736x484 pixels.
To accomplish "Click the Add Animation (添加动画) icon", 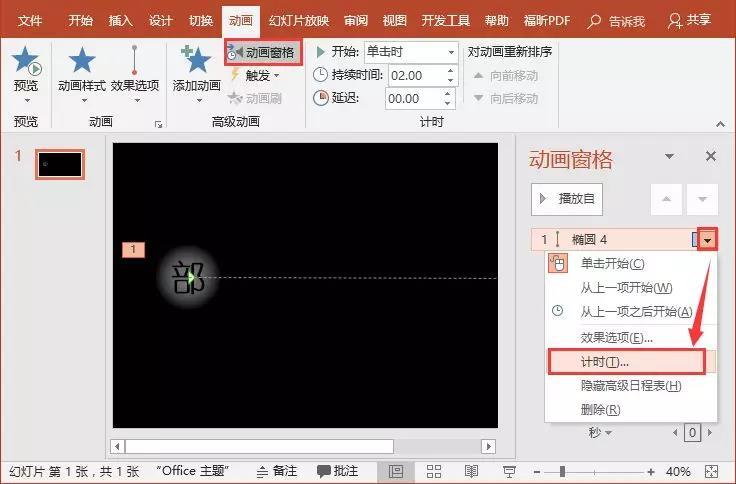I will (x=197, y=60).
